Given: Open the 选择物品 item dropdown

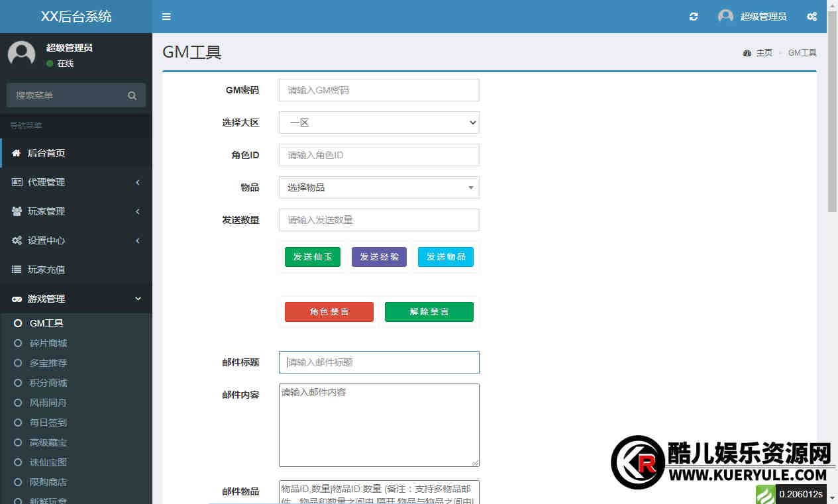Looking at the screenshot, I should tap(379, 187).
